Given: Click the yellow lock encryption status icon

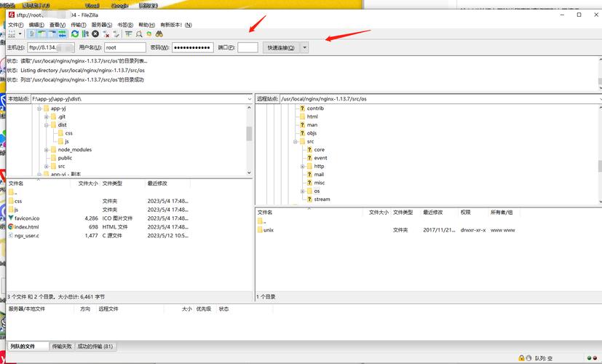Looking at the screenshot, I should [521, 358].
